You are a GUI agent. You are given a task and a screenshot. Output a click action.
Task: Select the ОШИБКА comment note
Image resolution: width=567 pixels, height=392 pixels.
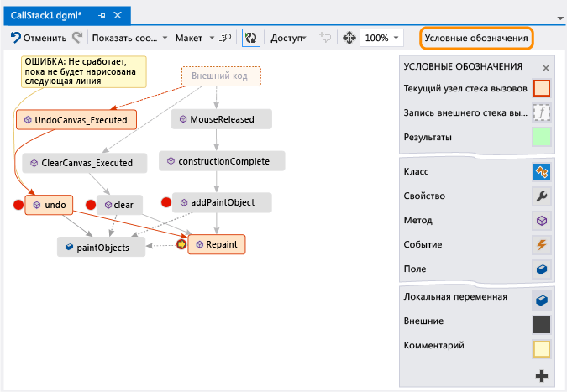84,71
